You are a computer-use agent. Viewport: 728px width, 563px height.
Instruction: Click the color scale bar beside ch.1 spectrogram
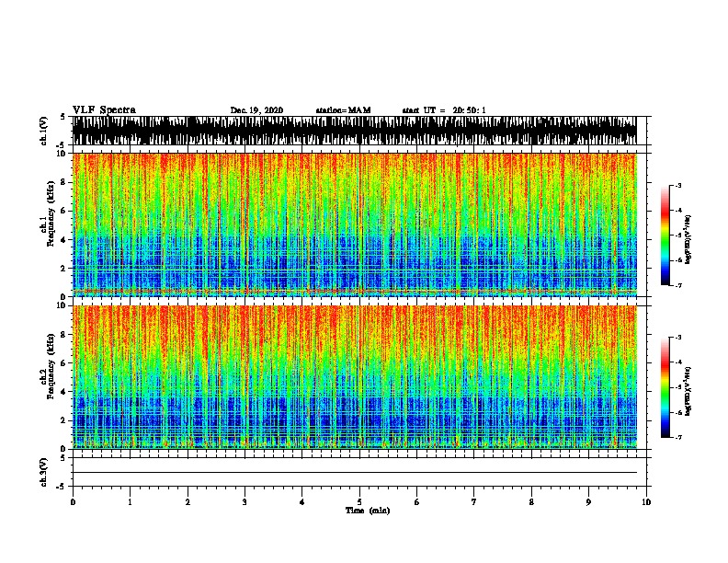coord(665,236)
